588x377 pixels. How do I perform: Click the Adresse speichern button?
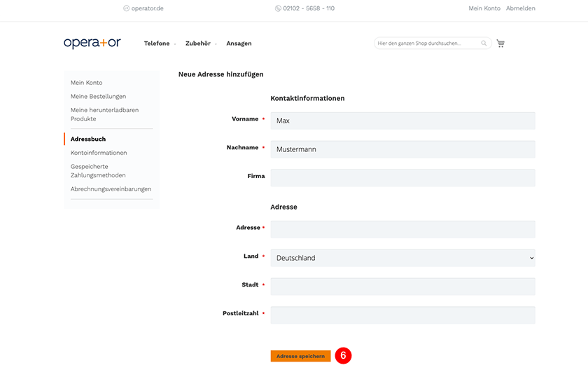click(x=301, y=356)
